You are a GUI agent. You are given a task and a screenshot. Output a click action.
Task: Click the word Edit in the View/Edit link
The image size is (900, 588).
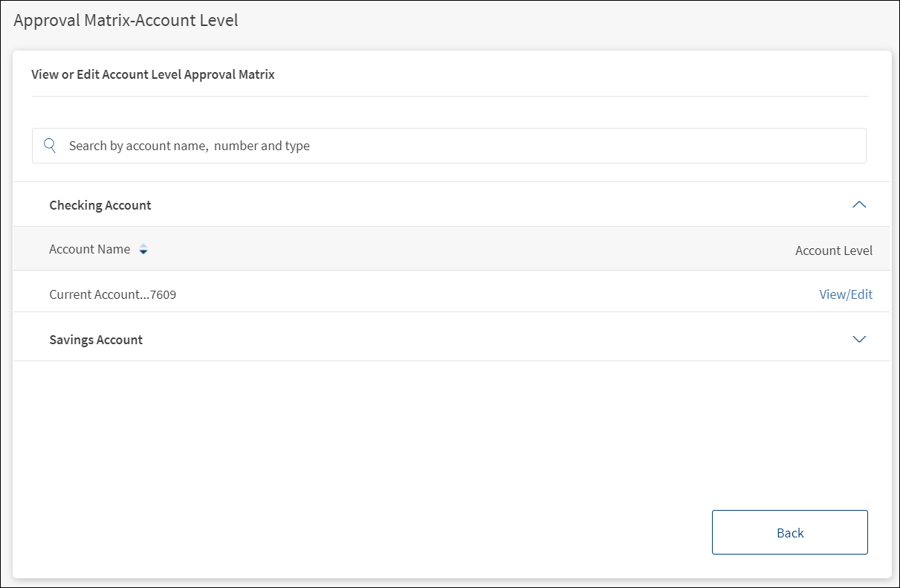861,294
